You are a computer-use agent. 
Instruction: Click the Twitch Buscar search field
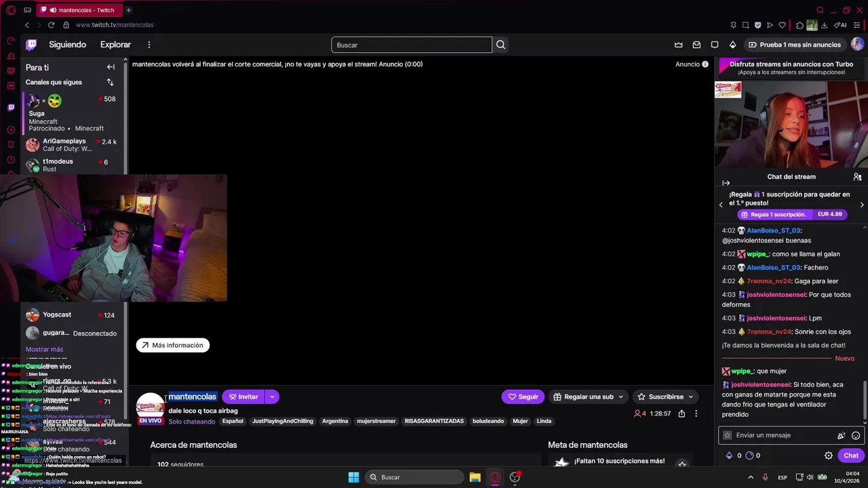coord(412,45)
